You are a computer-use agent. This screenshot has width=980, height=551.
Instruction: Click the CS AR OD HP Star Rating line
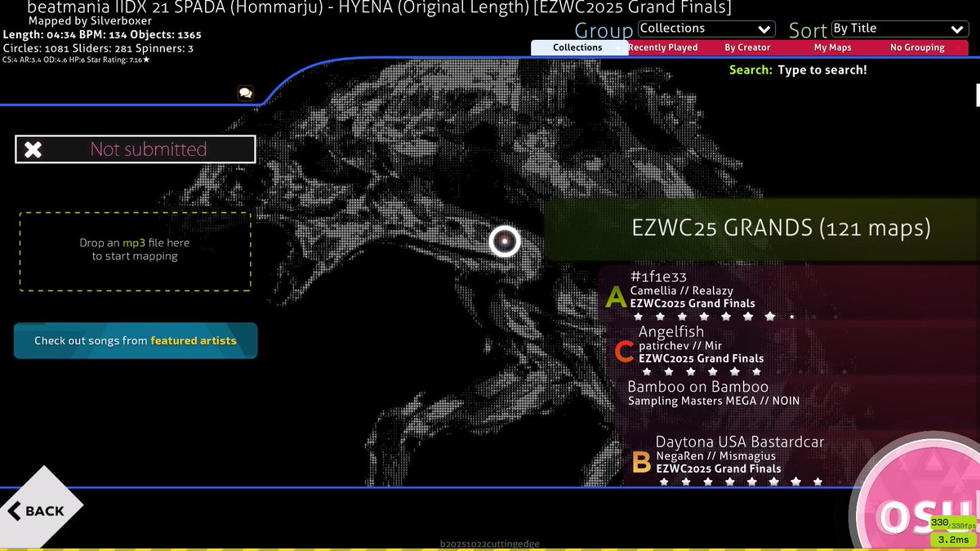click(x=76, y=60)
